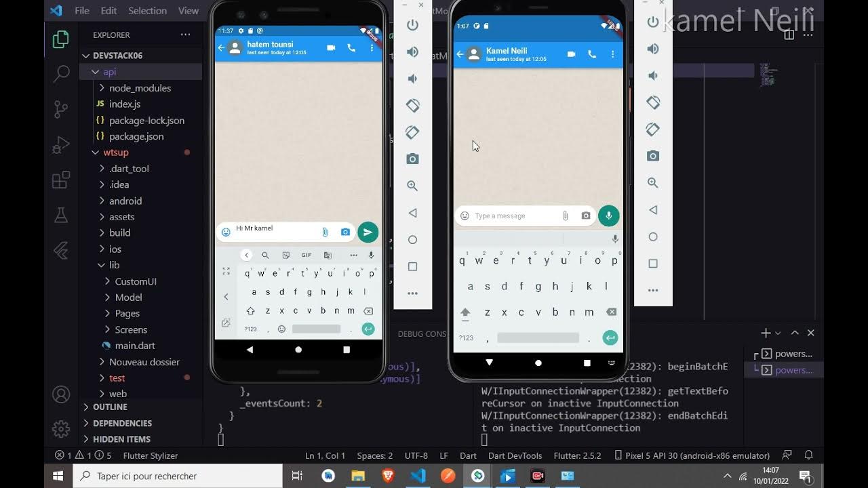Open the Edit menu

click(x=108, y=10)
